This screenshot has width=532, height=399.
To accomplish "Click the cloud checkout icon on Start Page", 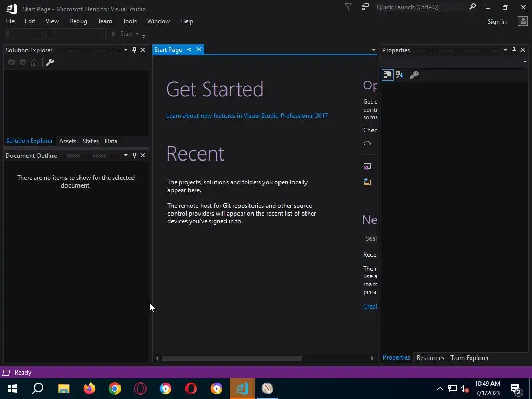I will [367, 143].
